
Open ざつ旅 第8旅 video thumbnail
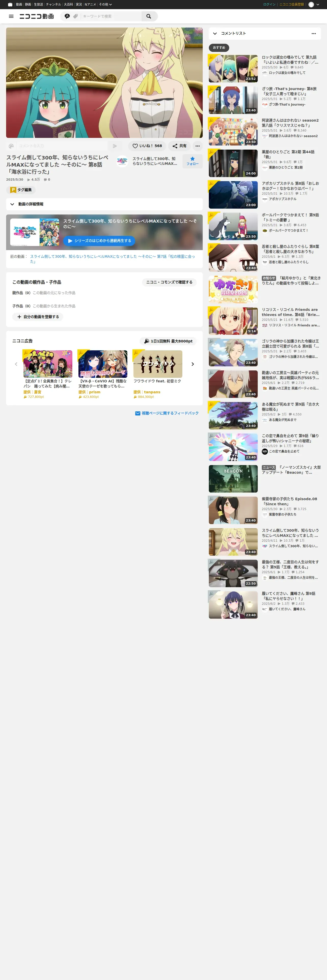point(233,100)
